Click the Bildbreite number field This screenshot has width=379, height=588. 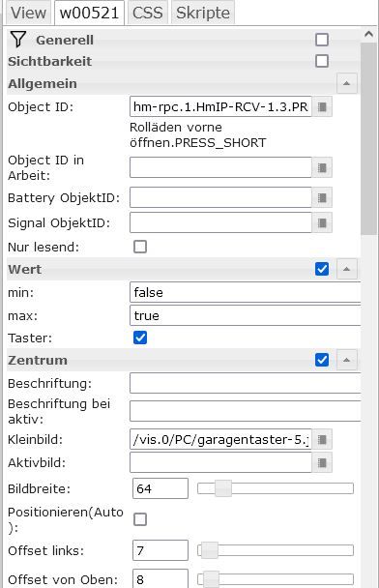coord(160,488)
